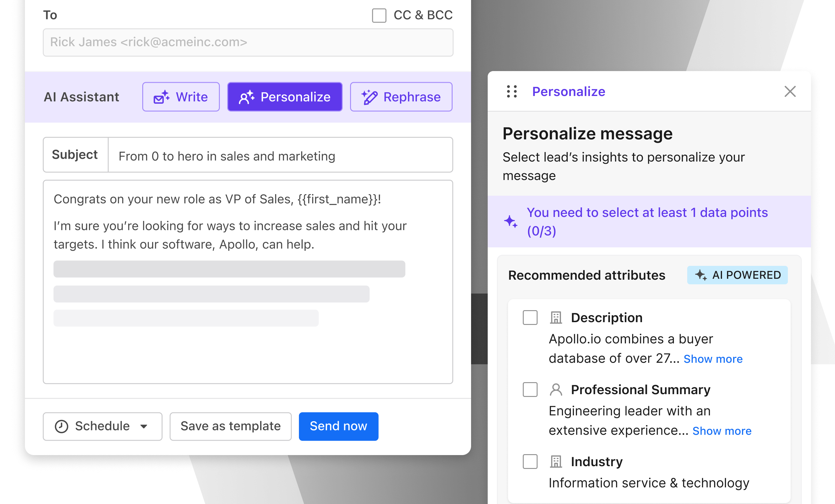The image size is (835, 504).
Task: Close the Personalize panel
Action: pos(790,91)
